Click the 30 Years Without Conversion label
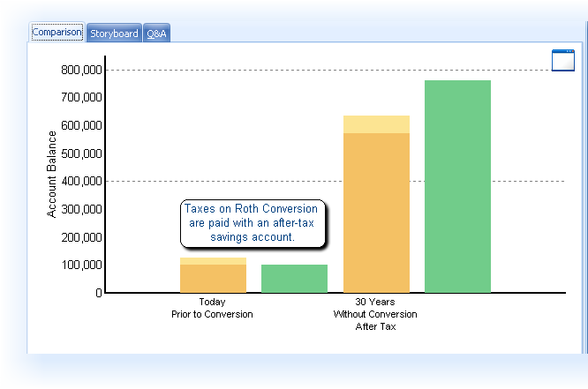Screen dimensions: 588x389 375,314
